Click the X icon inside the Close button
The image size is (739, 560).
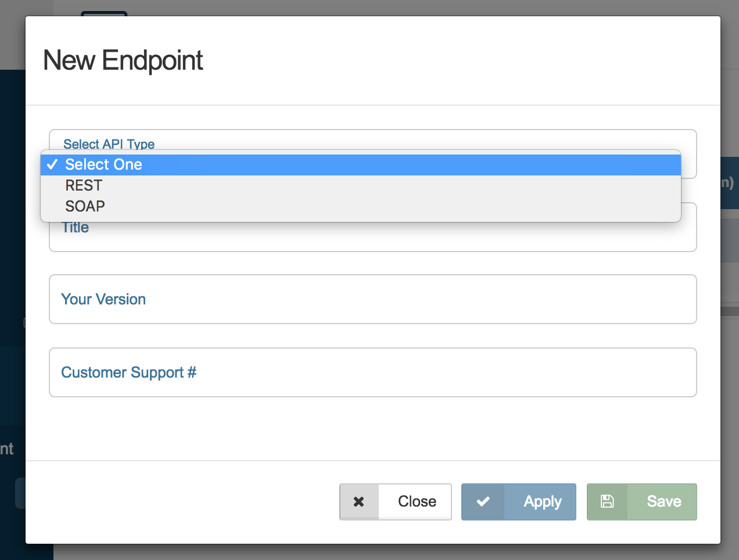point(360,501)
